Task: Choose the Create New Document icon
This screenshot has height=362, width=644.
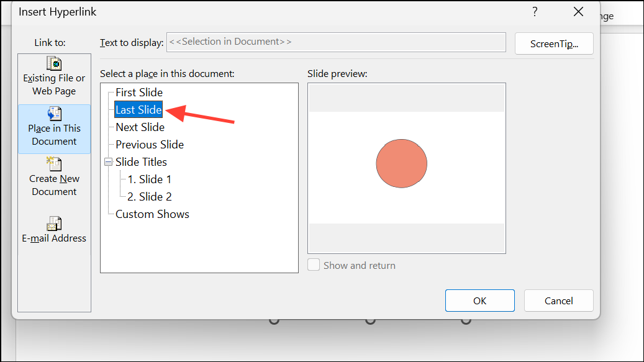Action: (54, 164)
